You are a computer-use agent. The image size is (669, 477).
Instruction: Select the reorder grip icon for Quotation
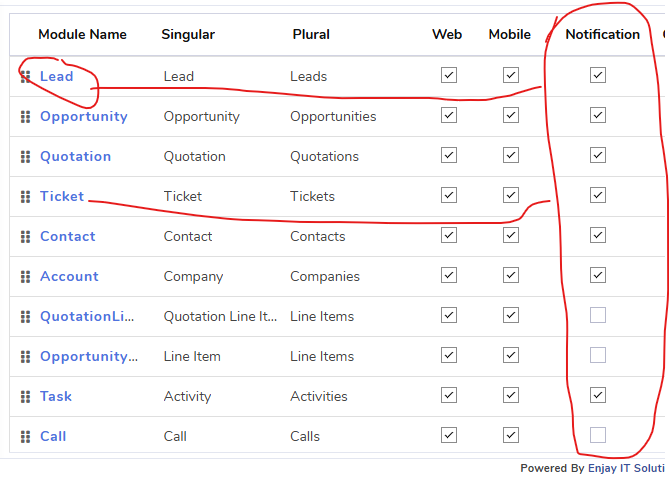(x=26, y=157)
